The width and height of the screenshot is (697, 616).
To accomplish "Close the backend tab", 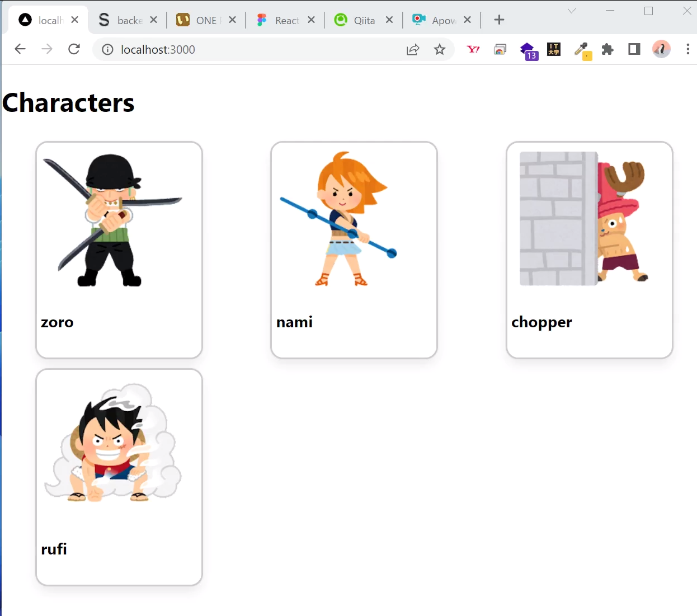I will [154, 20].
